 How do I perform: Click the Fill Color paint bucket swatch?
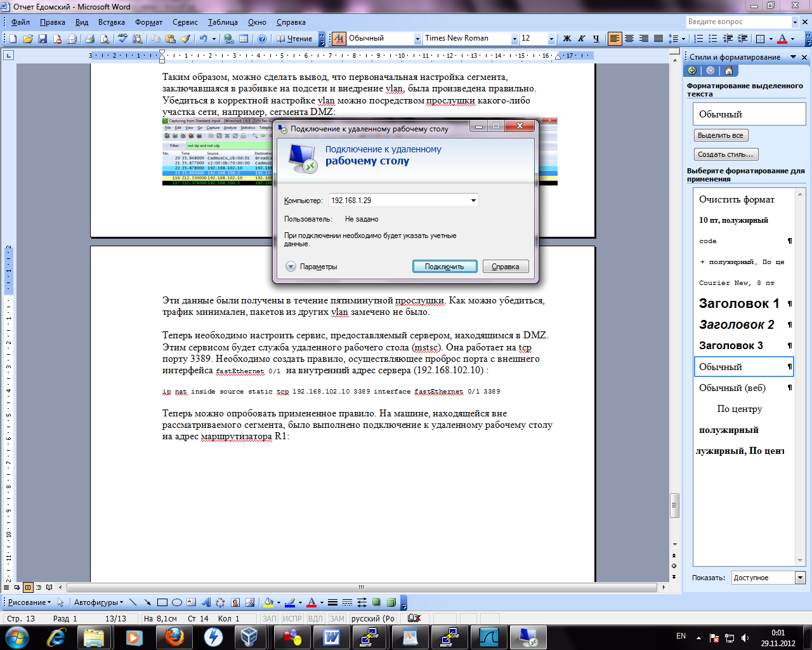pyautogui.click(x=269, y=602)
